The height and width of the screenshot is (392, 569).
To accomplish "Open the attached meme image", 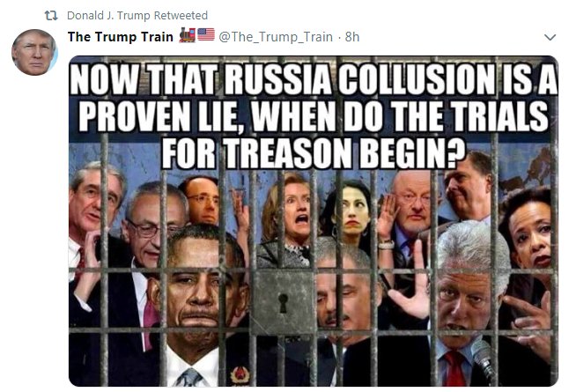I will [x=314, y=221].
